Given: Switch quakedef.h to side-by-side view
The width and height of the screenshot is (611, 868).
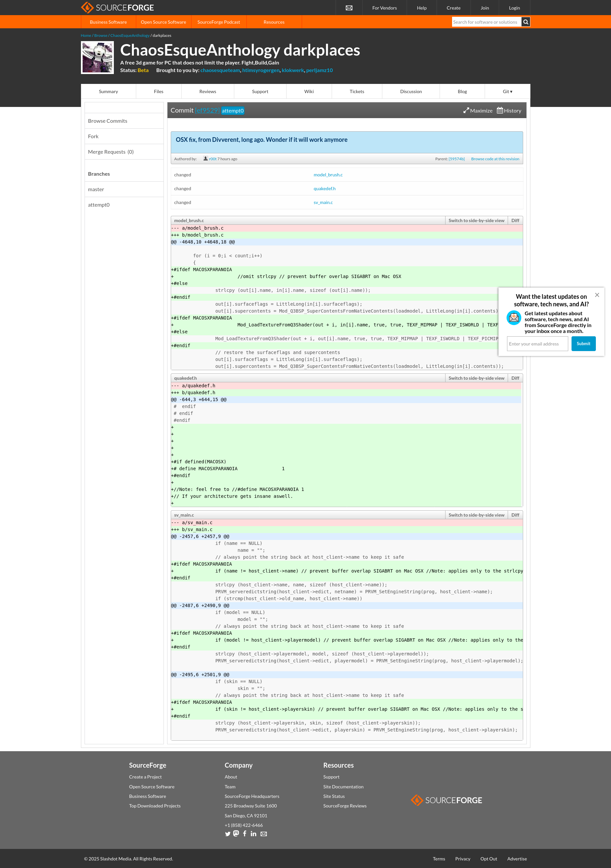Looking at the screenshot, I should (476, 378).
